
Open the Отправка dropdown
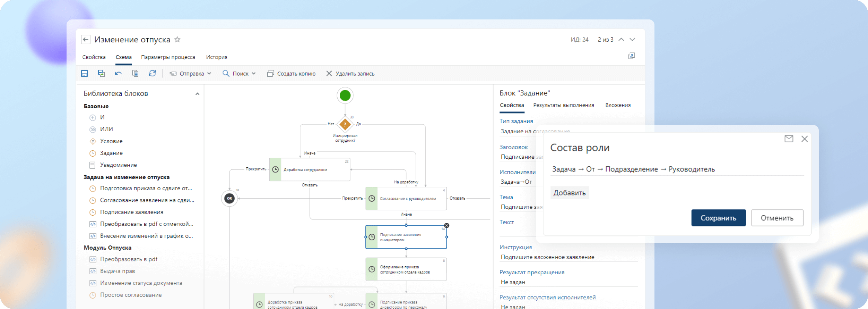pos(190,74)
